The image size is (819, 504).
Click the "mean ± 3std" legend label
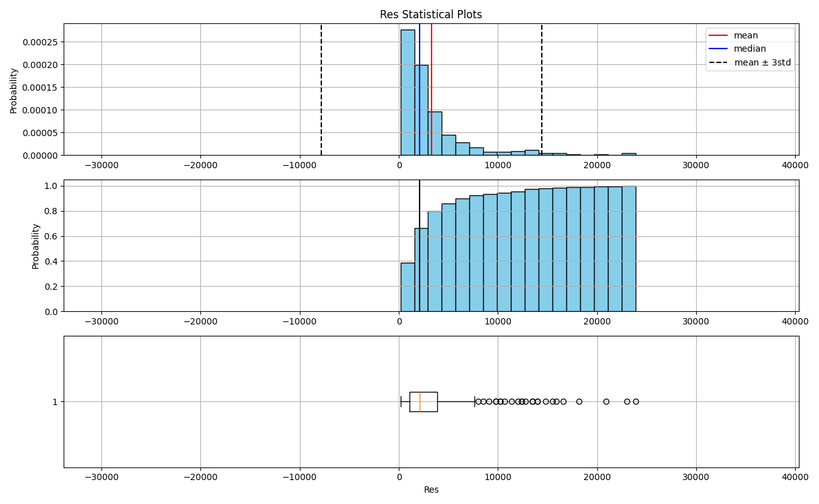click(762, 62)
